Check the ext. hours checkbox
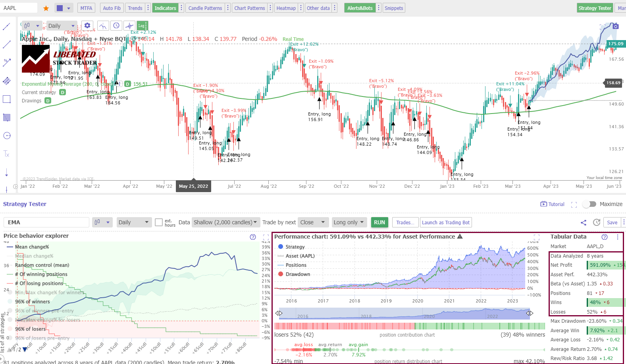Image resolution: width=626 pixels, height=364 pixels. 159,222
